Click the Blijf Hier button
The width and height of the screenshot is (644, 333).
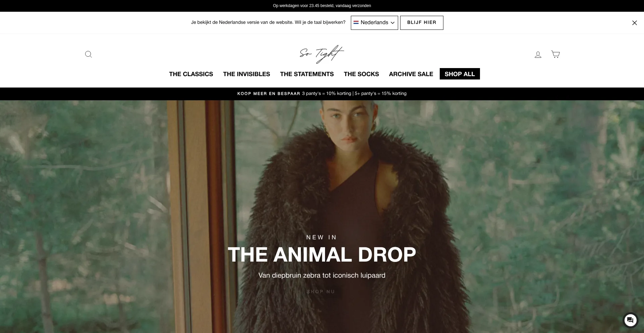pyautogui.click(x=422, y=23)
